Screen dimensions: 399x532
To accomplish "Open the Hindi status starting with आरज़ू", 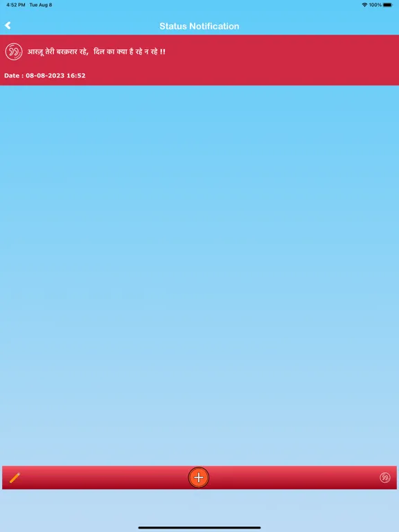I will pos(96,52).
